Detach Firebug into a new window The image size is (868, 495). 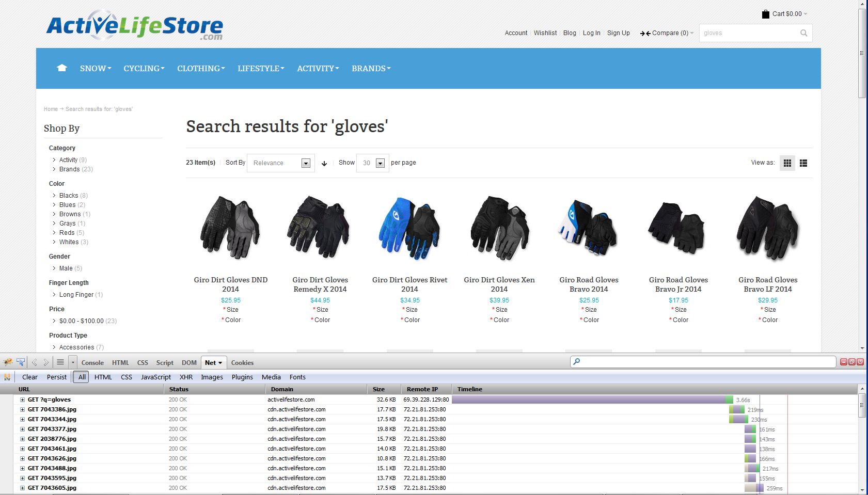click(852, 362)
